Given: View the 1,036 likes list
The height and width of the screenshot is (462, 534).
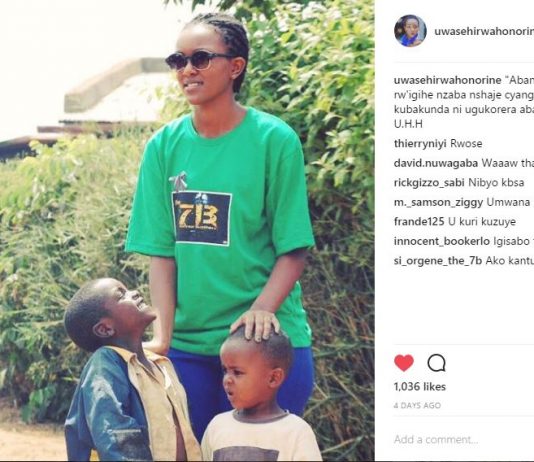Looking at the screenshot, I should click(x=420, y=387).
